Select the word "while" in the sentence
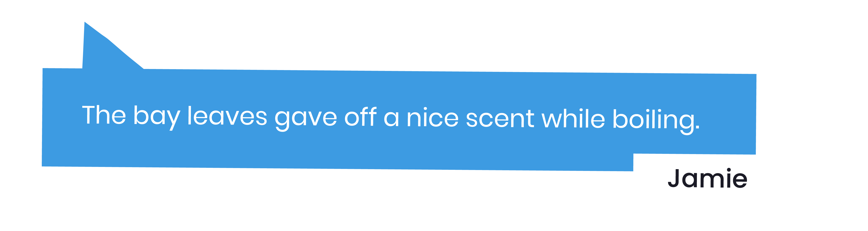868x231 pixels. point(573,119)
